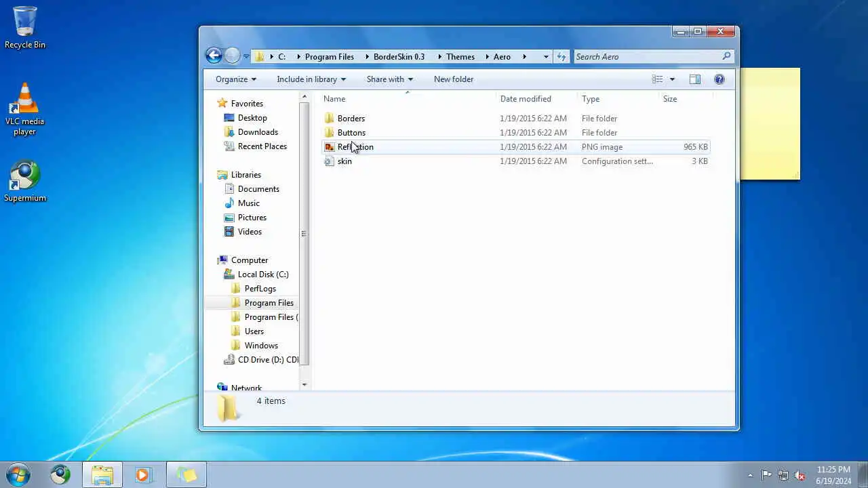The image size is (868, 488).
Task: Click Program Files in the address bar
Action: tap(330, 57)
